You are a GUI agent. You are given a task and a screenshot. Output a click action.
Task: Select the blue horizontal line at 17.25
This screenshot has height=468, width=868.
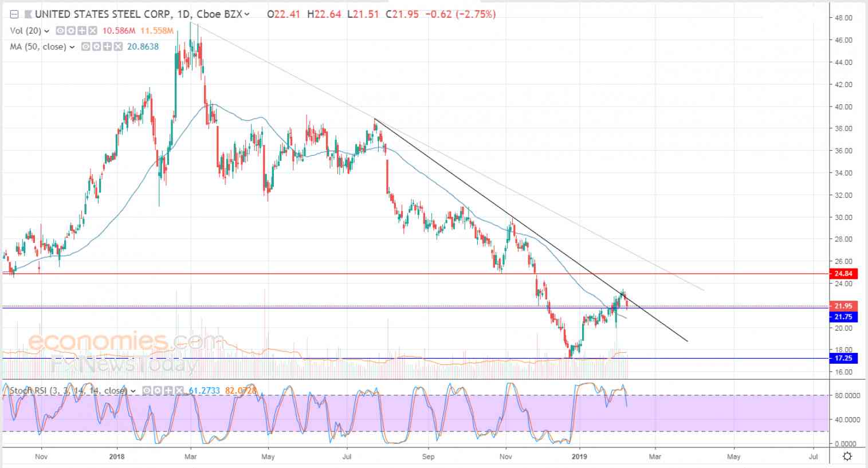click(415, 359)
